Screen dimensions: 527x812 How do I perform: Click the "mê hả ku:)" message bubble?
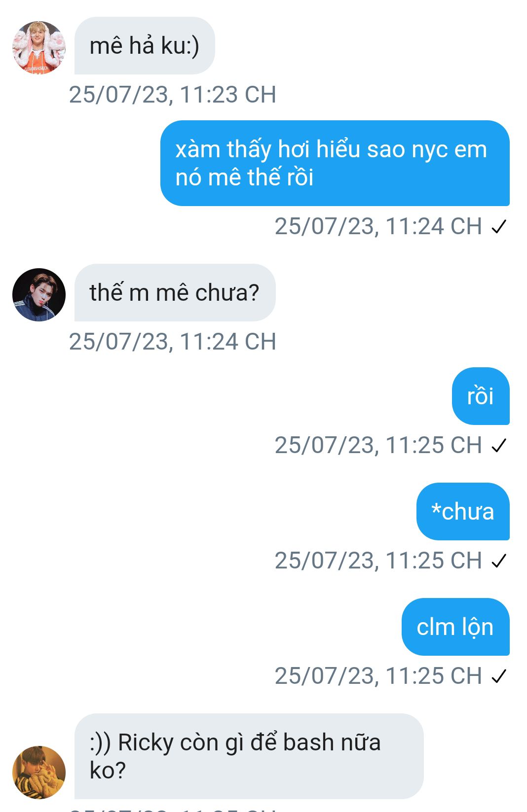(x=145, y=46)
